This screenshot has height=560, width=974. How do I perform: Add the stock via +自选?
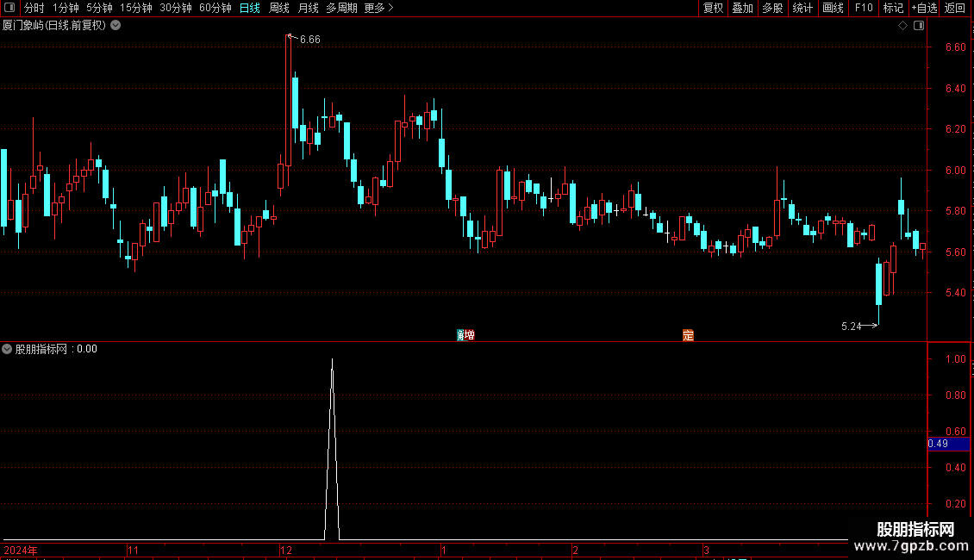coord(924,8)
